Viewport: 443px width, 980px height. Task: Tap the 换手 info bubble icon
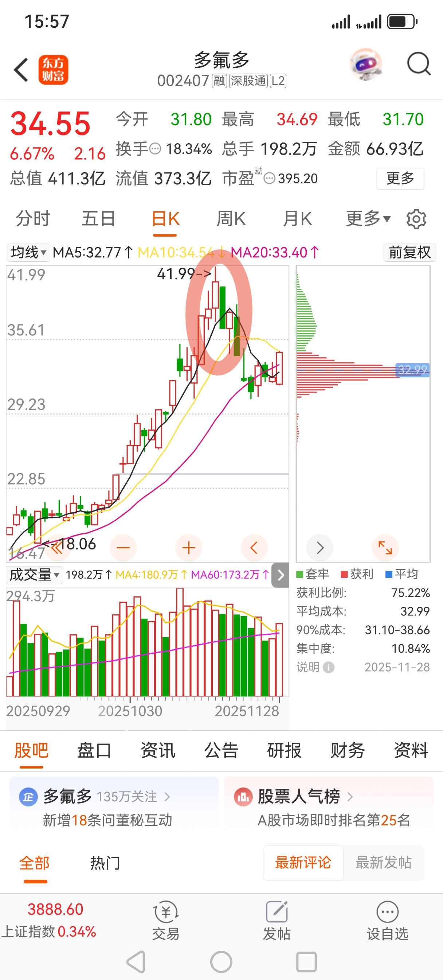[155, 148]
